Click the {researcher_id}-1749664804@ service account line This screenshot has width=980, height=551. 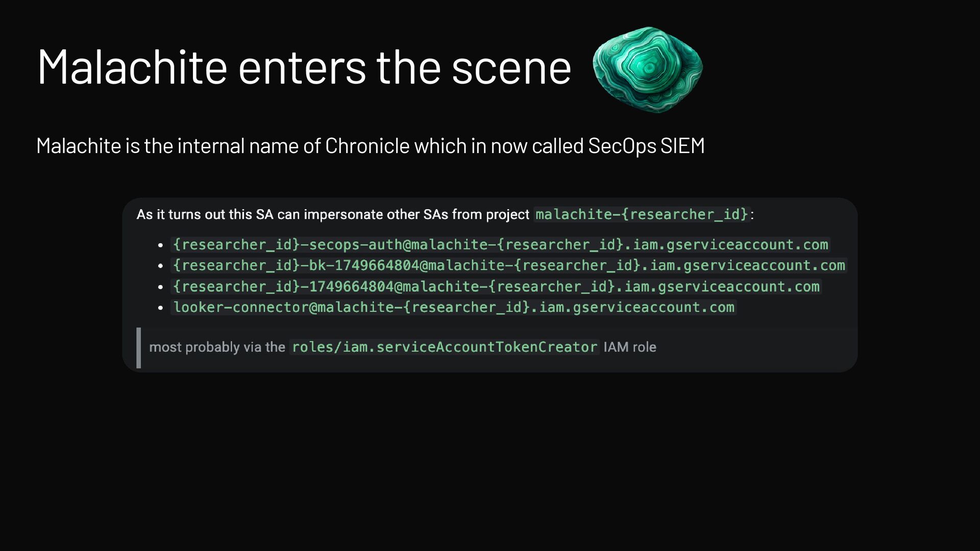click(x=496, y=287)
